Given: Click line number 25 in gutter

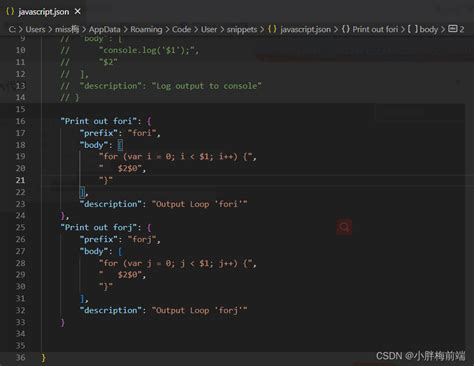Looking at the screenshot, I should [x=20, y=227].
